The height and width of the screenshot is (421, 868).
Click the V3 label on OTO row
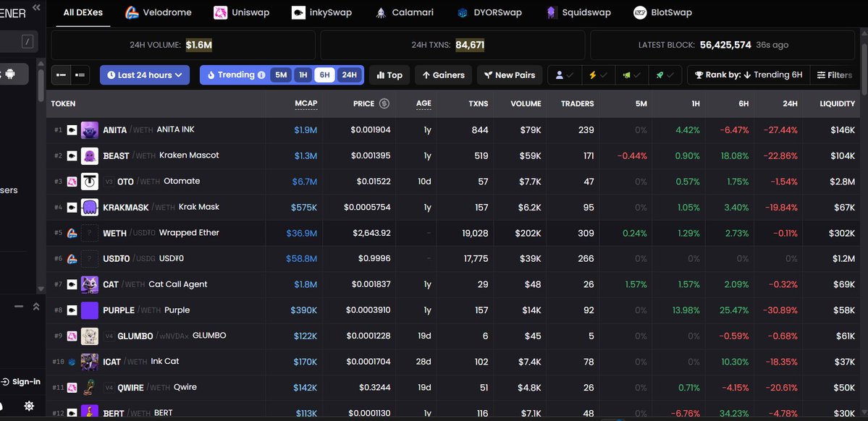109,182
